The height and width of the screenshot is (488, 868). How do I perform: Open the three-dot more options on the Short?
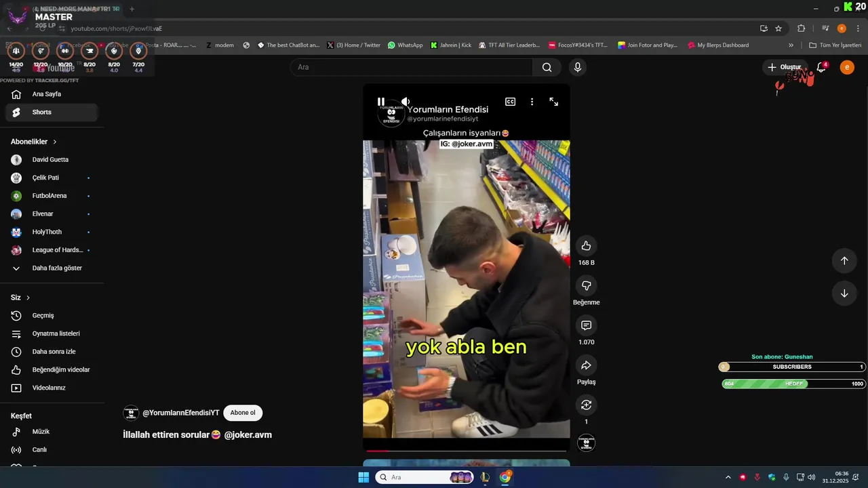coord(532,102)
